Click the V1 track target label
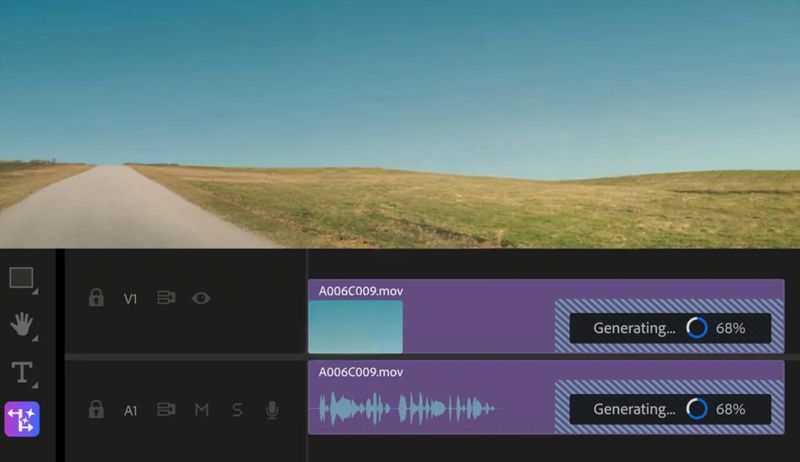This screenshot has width=800, height=462. (131, 298)
